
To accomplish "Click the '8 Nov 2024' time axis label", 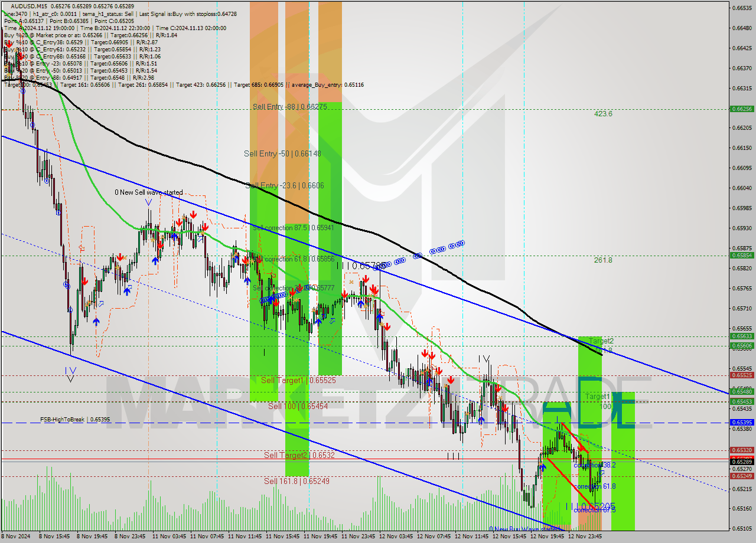I will (17, 537).
